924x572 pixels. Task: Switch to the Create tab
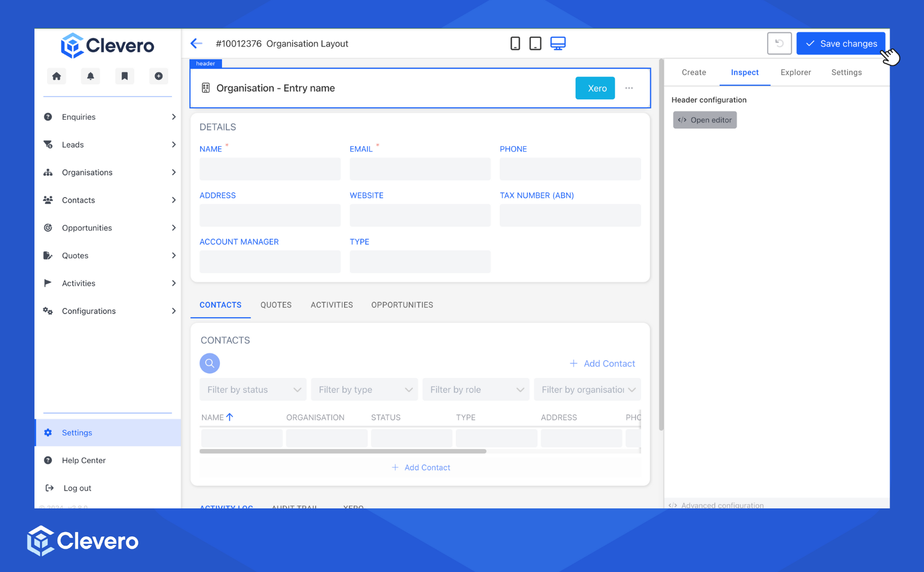(x=694, y=72)
